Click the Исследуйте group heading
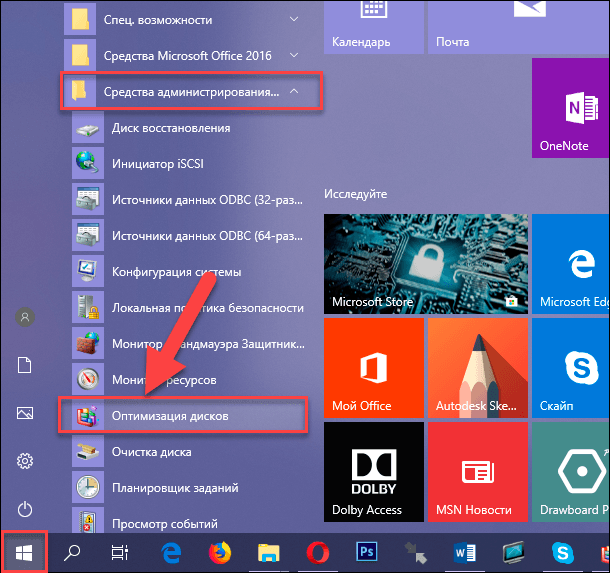Image resolution: width=610 pixels, height=573 pixels. [x=356, y=194]
